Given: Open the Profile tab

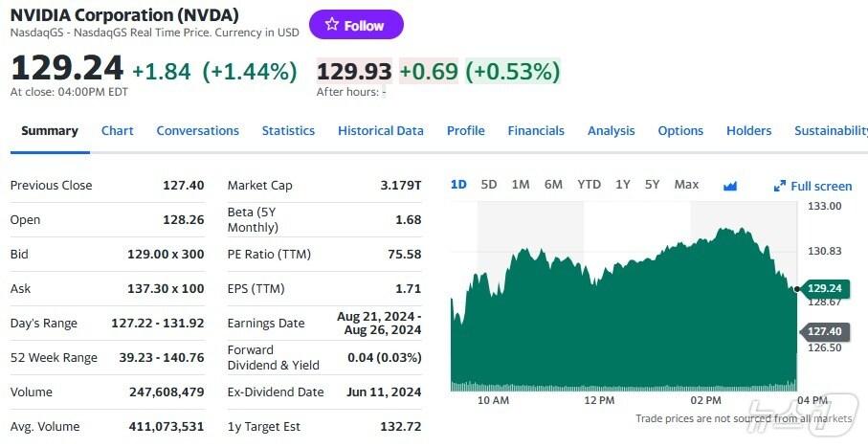Looking at the screenshot, I should [466, 130].
